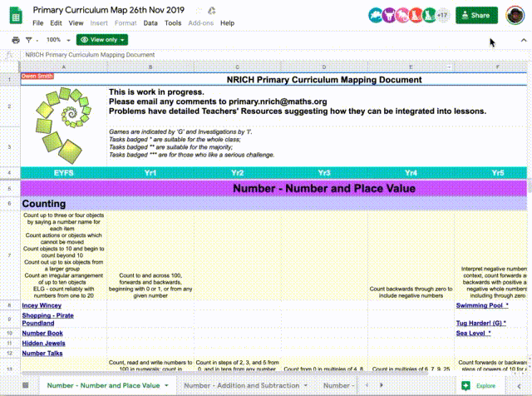Open the Incey Wincey link
This screenshot has height=396, width=532.
coord(42,305)
